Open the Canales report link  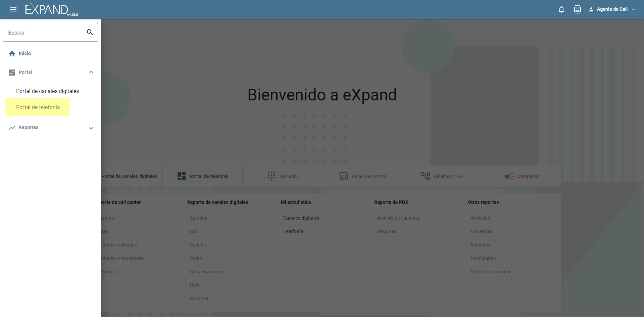click(x=198, y=245)
